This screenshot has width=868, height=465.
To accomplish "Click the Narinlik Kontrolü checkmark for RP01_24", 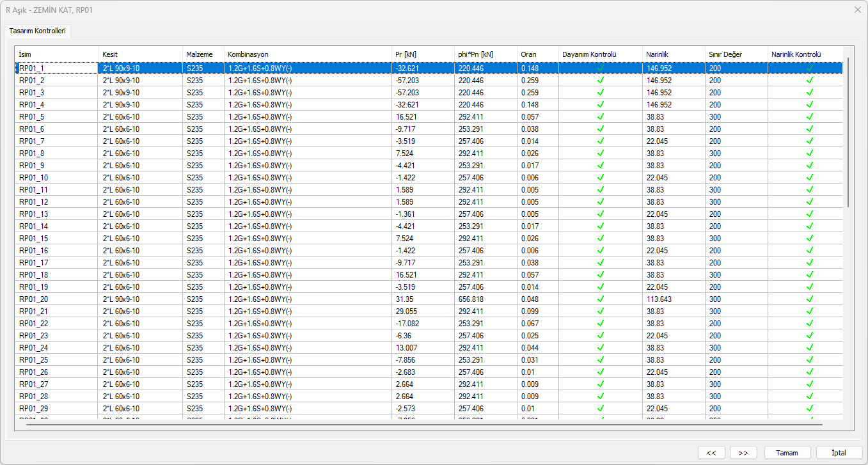I will (x=809, y=348).
